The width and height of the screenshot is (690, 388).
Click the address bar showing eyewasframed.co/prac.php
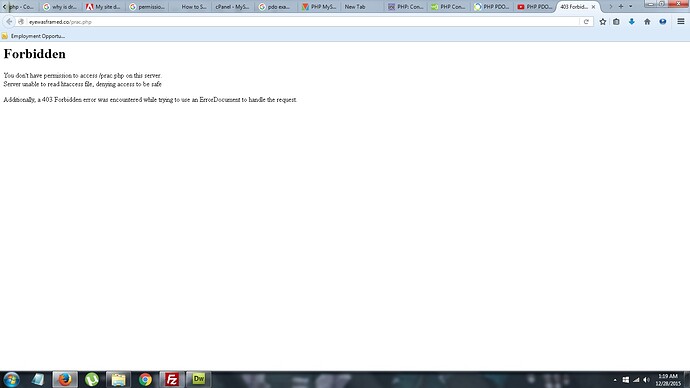(x=304, y=22)
